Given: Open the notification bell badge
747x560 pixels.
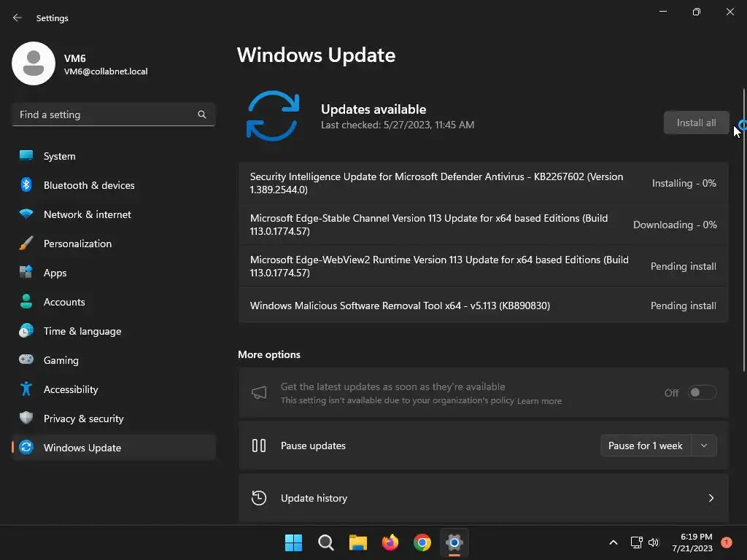Looking at the screenshot, I should (x=727, y=542).
